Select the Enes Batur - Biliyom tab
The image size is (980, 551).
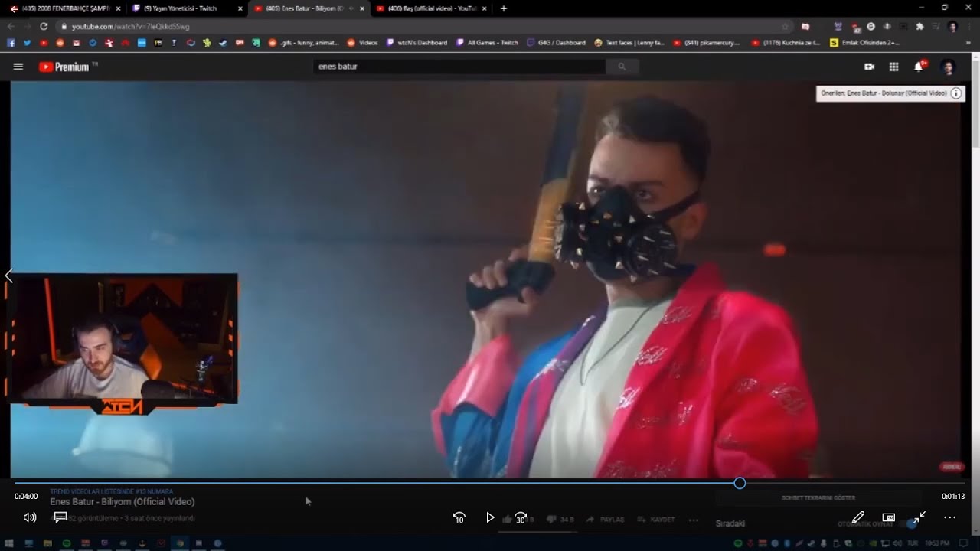point(309,8)
